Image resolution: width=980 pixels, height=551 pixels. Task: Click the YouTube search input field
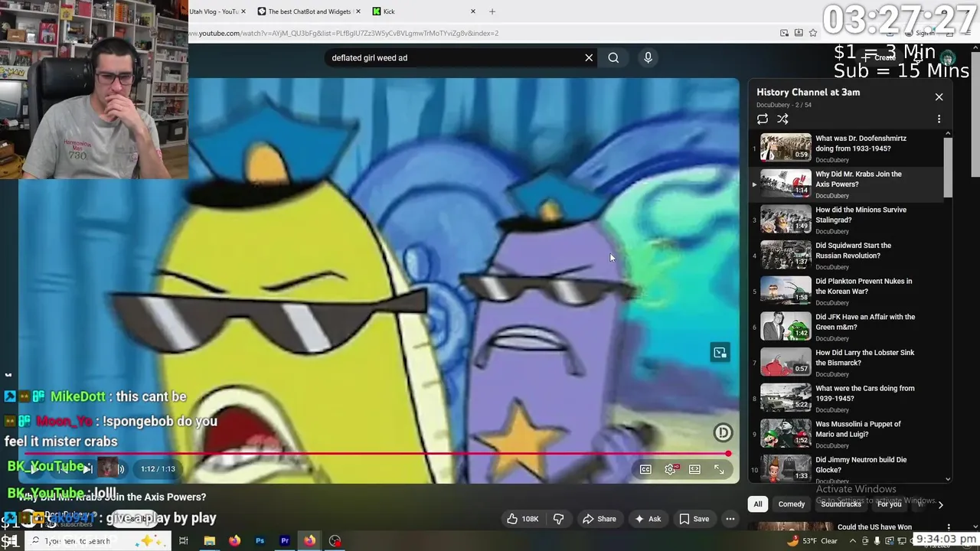(456, 57)
